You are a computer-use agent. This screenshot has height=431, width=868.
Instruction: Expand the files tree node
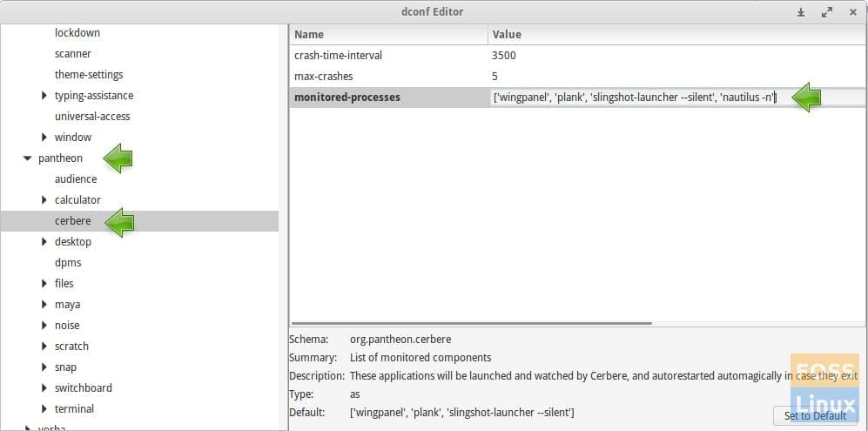click(x=44, y=284)
